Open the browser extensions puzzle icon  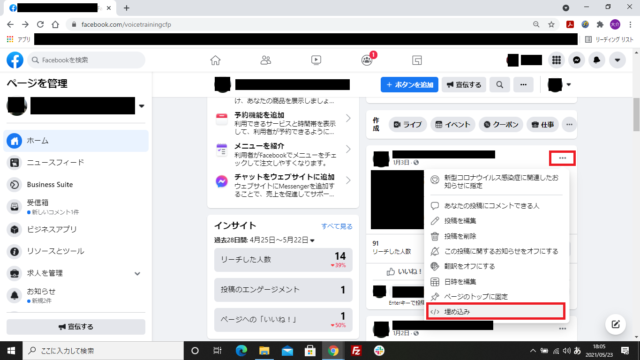click(x=600, y=24)
